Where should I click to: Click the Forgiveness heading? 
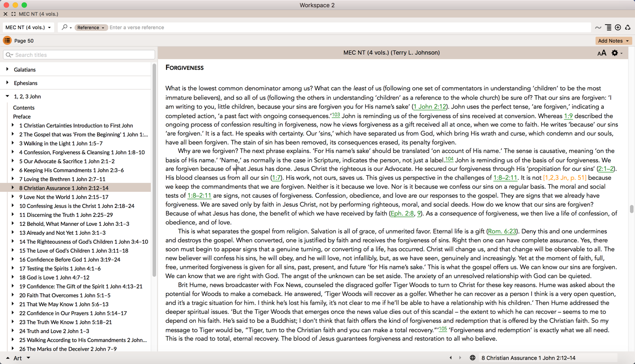185,68
